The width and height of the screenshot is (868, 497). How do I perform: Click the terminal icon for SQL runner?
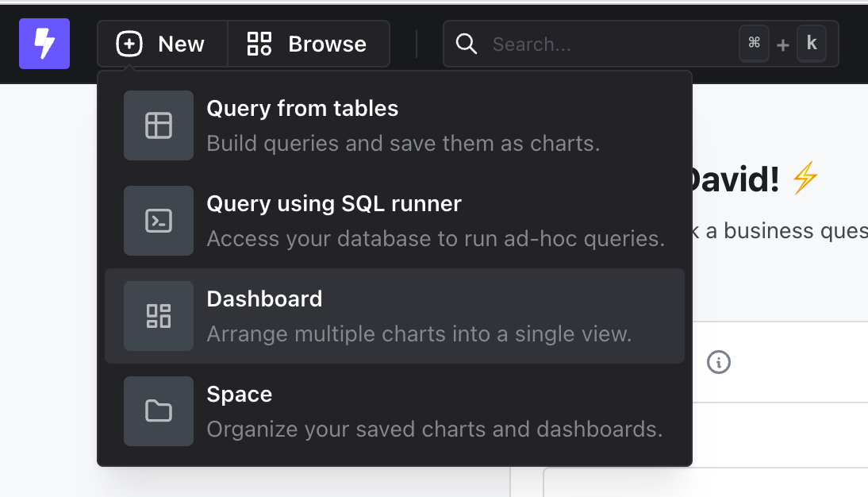point(159,221)
